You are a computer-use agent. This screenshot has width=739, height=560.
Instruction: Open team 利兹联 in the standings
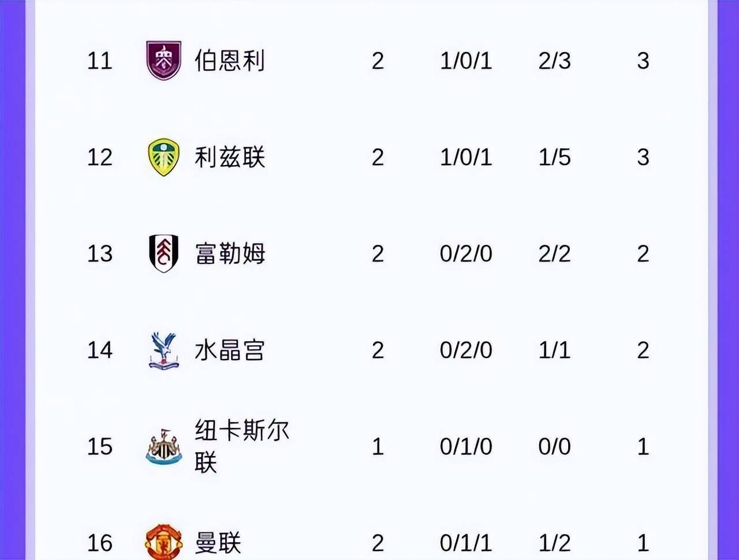point(230,157)
